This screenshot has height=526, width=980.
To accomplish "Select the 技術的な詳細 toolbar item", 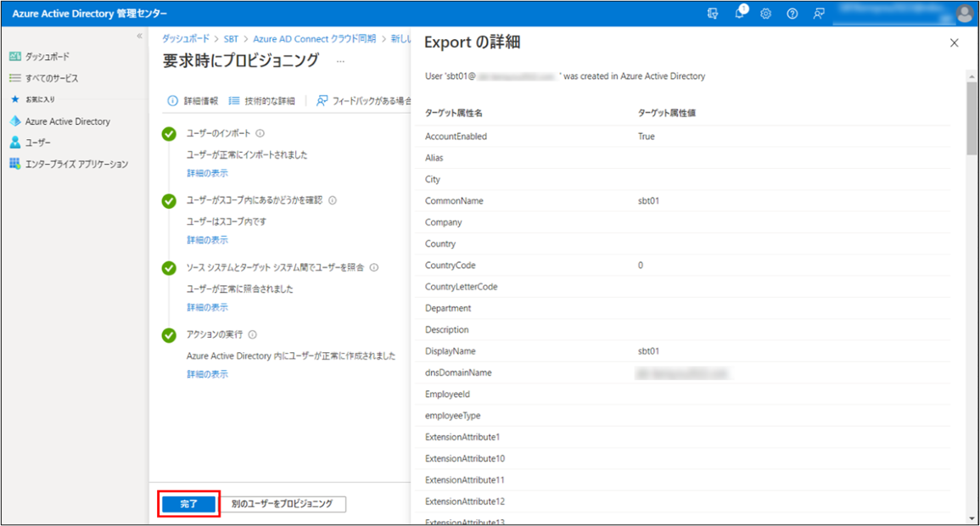I will click(x=261, y=101).
